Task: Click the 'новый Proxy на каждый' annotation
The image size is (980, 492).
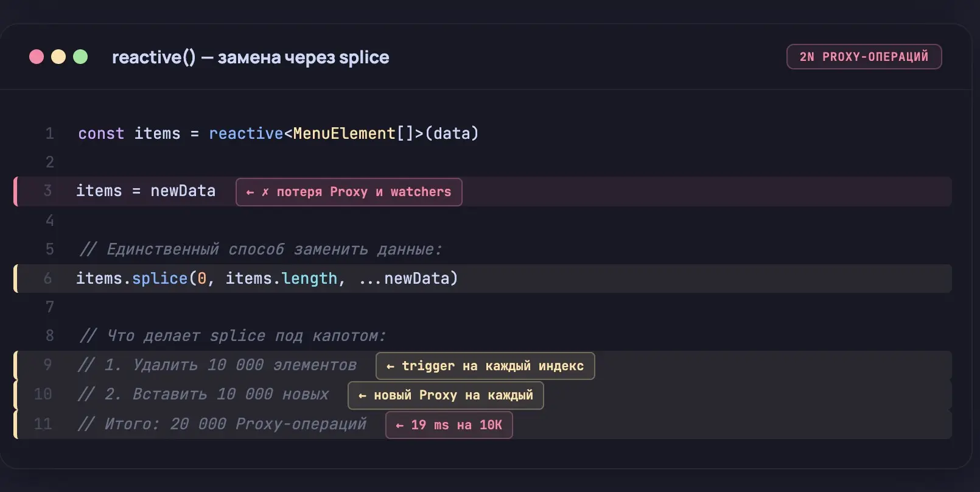Action: (446, 395)
